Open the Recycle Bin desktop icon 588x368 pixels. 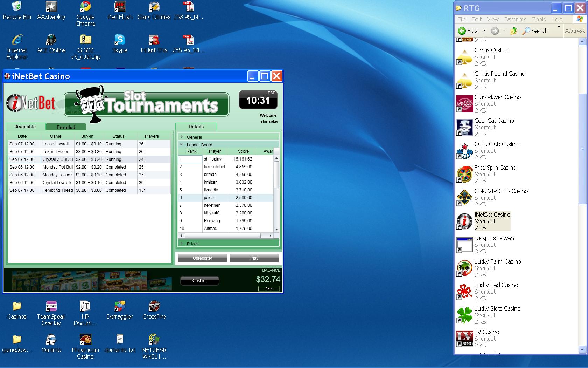[16, 11]
